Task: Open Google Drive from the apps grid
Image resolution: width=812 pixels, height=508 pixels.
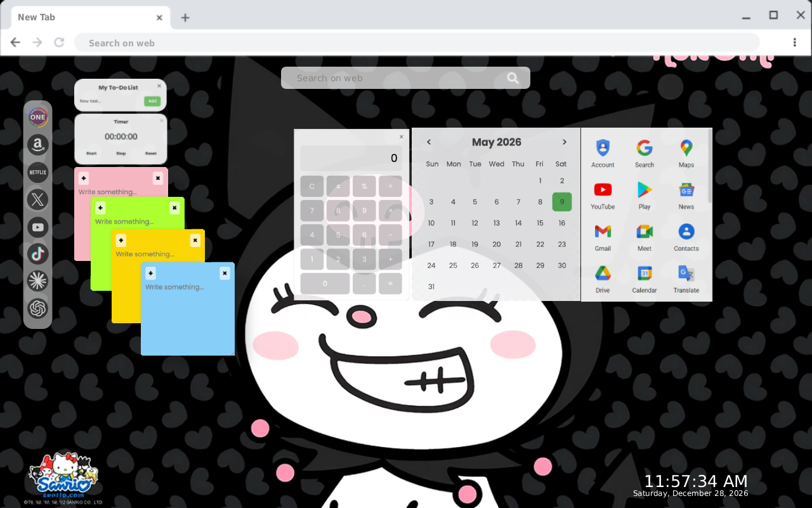Action: [x=603, y=279]
